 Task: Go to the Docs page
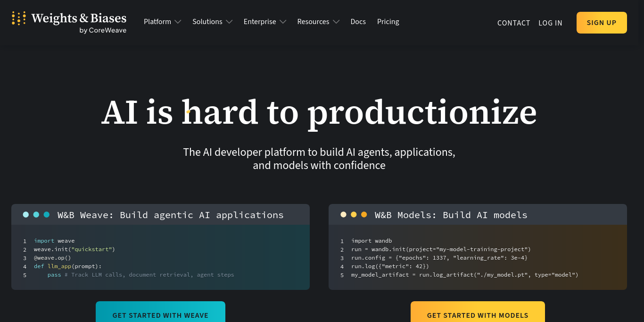click(x=358, y=22)
